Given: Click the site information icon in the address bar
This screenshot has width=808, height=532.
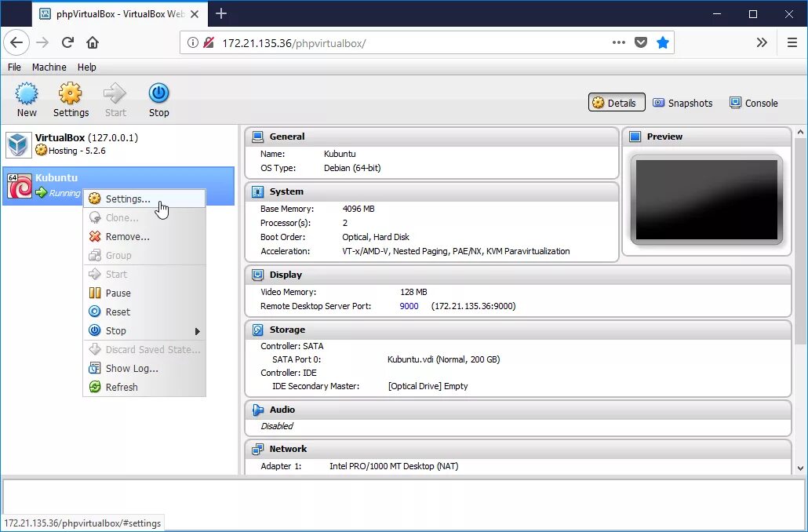Looking at the screenshot, I should coord(193,43).
